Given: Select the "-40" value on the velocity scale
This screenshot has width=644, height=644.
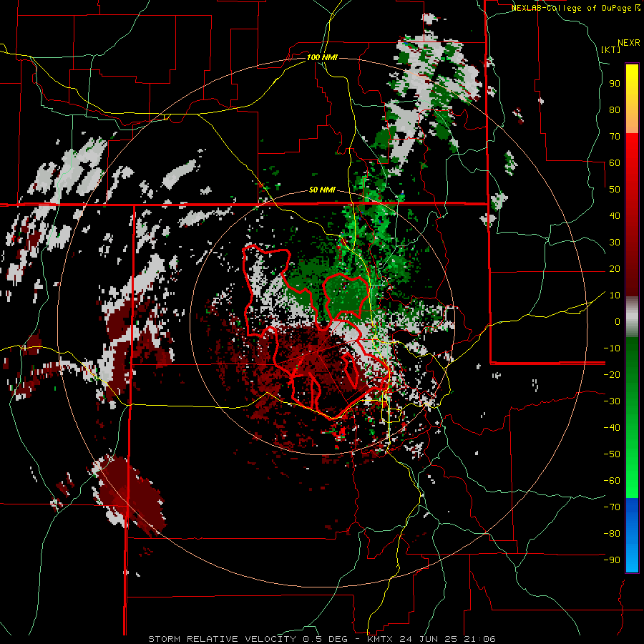Looking at the screenshot, I should tap(612, 428).
